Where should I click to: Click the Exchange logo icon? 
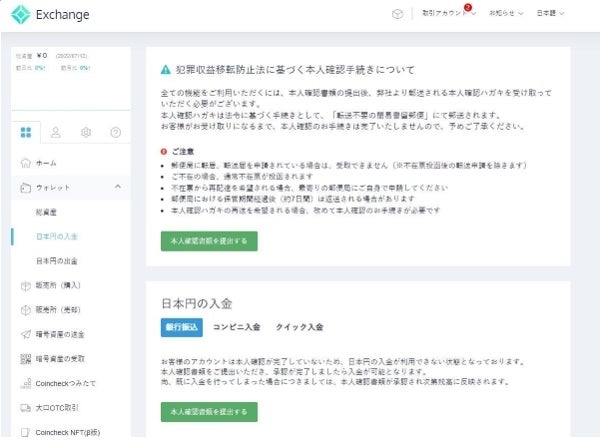pos(19,15)
